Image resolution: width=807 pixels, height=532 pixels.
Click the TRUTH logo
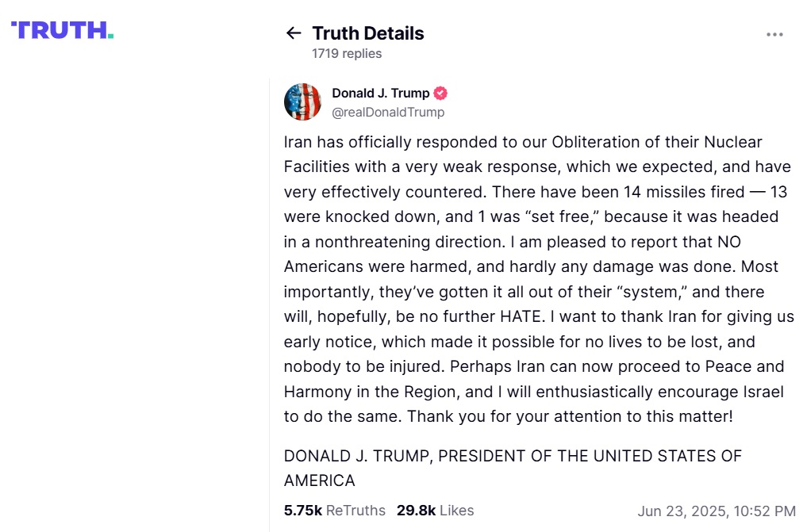[62, 30]
